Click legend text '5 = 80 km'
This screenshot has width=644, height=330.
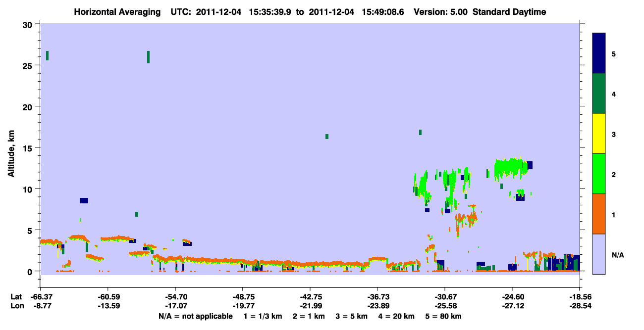pos(443,316)
